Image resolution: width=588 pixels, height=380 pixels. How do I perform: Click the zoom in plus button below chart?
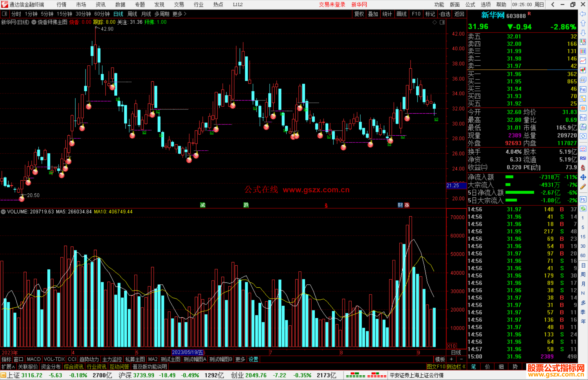pos(451,359)
